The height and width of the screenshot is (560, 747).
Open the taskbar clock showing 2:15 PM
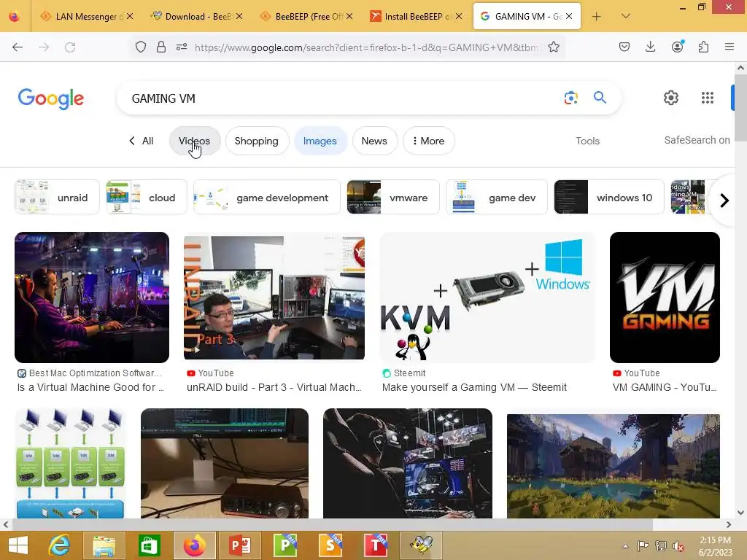point(715,546)
